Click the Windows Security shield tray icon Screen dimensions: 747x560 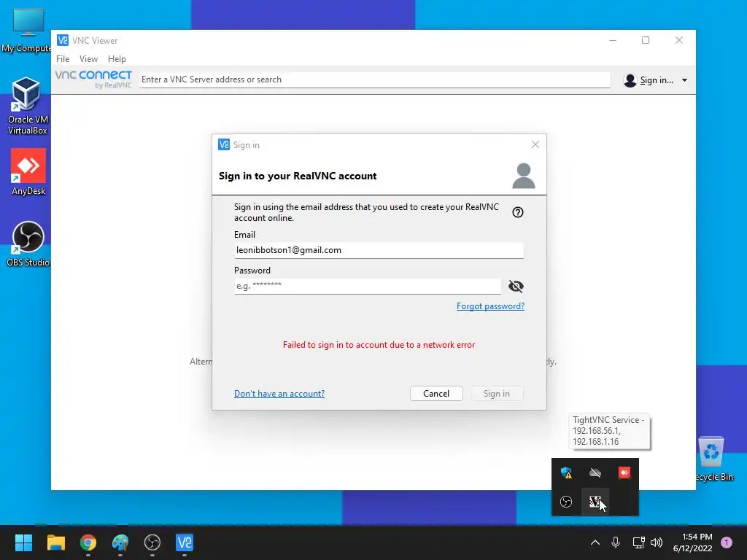pyautogui.click(x=566, y=472)
